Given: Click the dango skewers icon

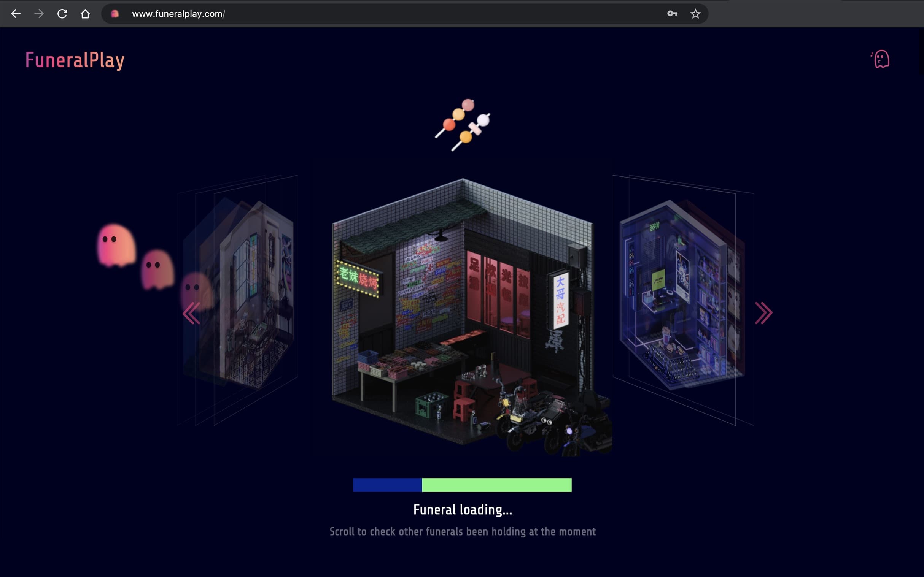Looking at the screenshot, I should [463, 124].
